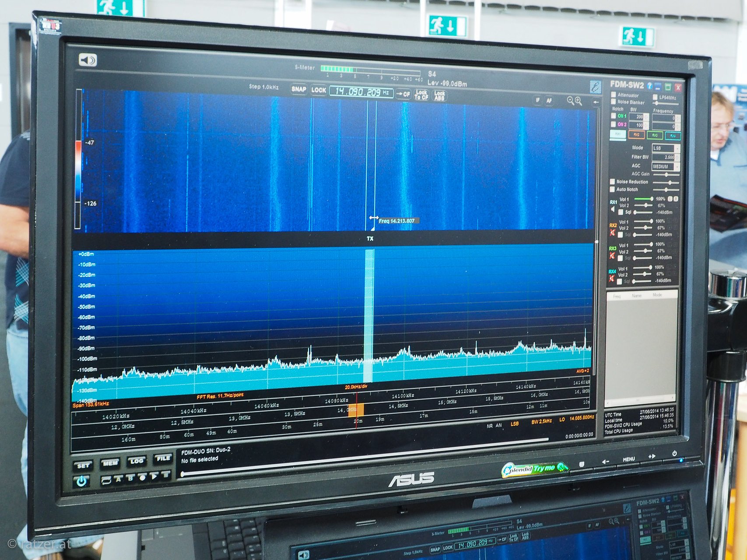747x560 pixels.
Task: Select the cyan RX4 receiver tab
Action: point(673,136)
